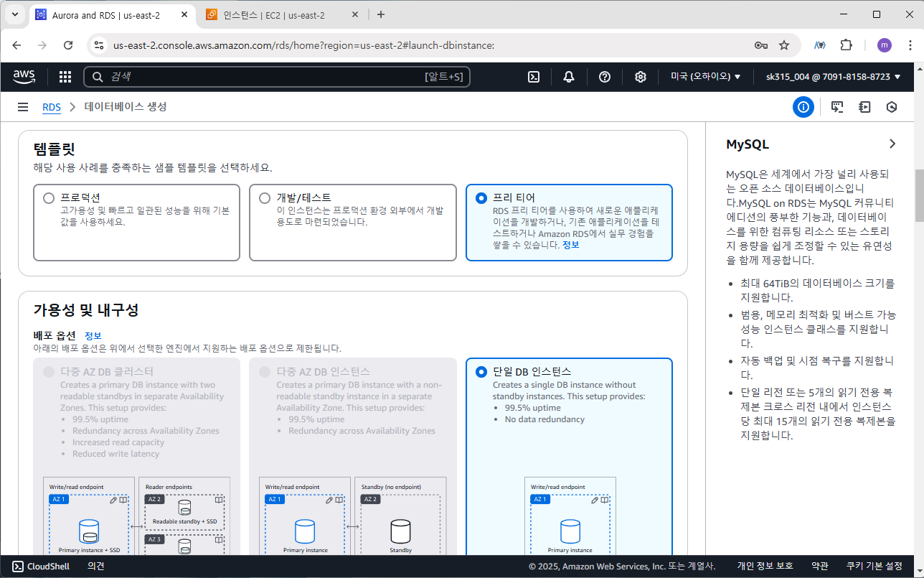
Task: Open 정보 link in 프리 티어 card
Action: 570,245
